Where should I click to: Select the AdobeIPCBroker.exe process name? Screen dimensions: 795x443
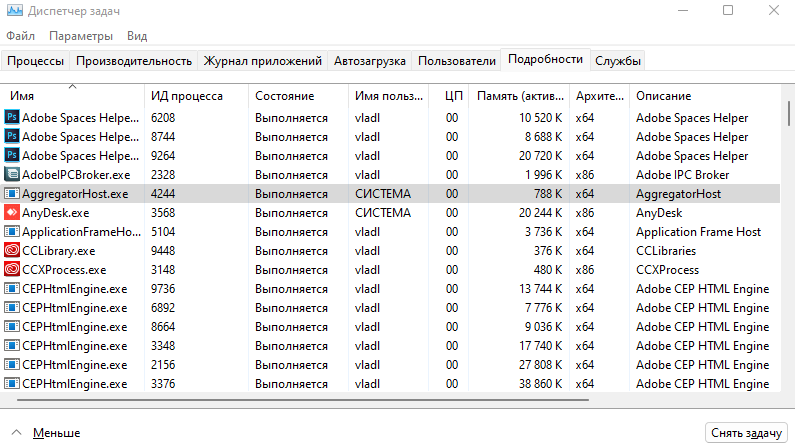pos(76,175)
